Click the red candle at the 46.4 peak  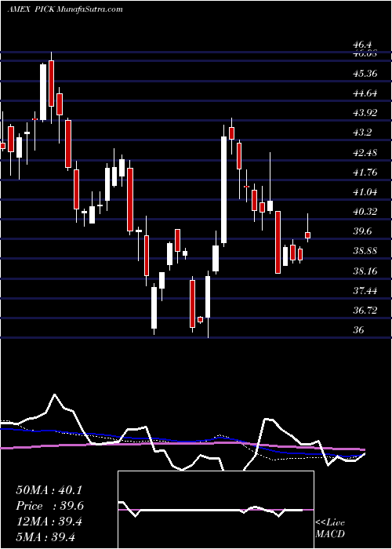(52, 83)
